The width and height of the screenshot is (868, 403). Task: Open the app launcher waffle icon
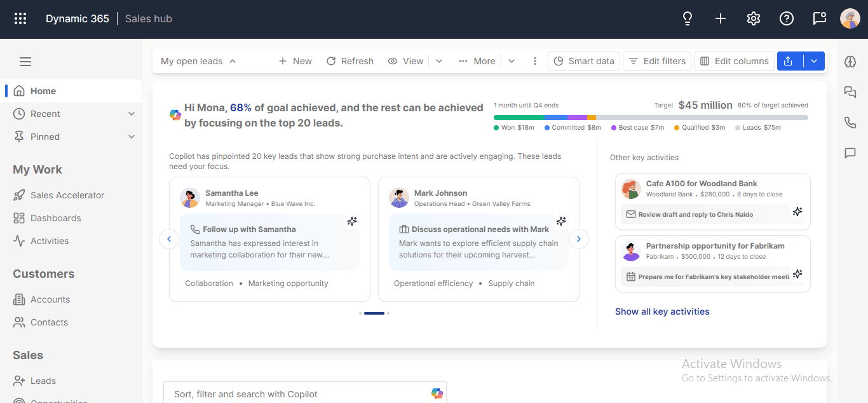[20, 18]
